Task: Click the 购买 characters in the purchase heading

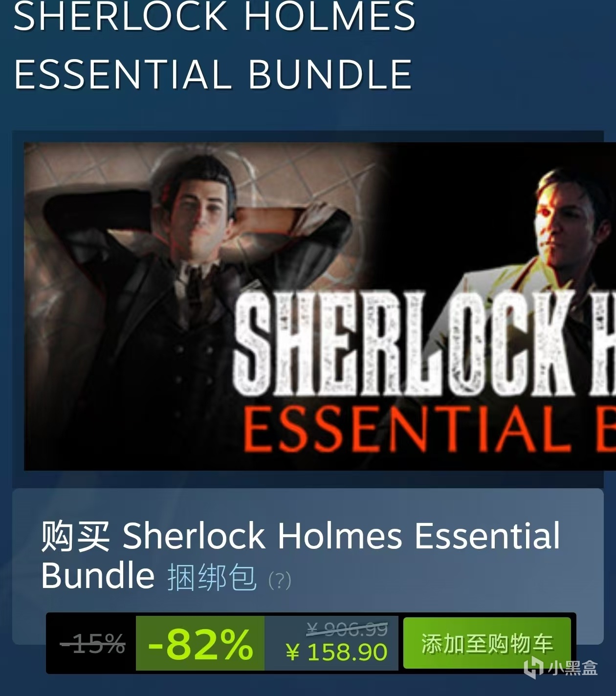Action: tap(75, 536)
